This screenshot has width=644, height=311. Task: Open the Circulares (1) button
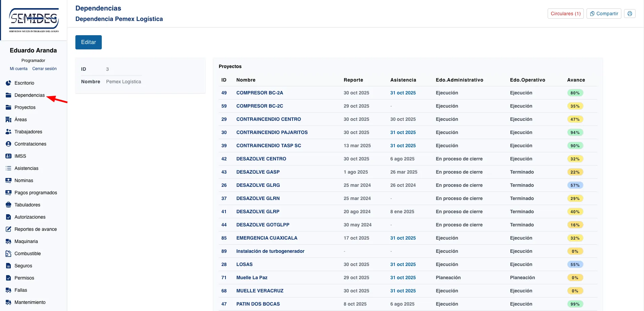[x=565, y=14]
